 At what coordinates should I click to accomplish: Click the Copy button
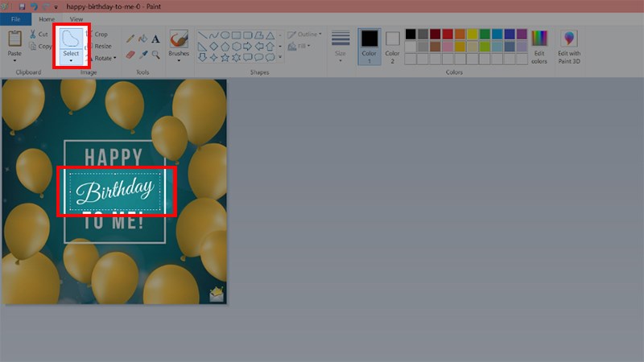(40, 47)
